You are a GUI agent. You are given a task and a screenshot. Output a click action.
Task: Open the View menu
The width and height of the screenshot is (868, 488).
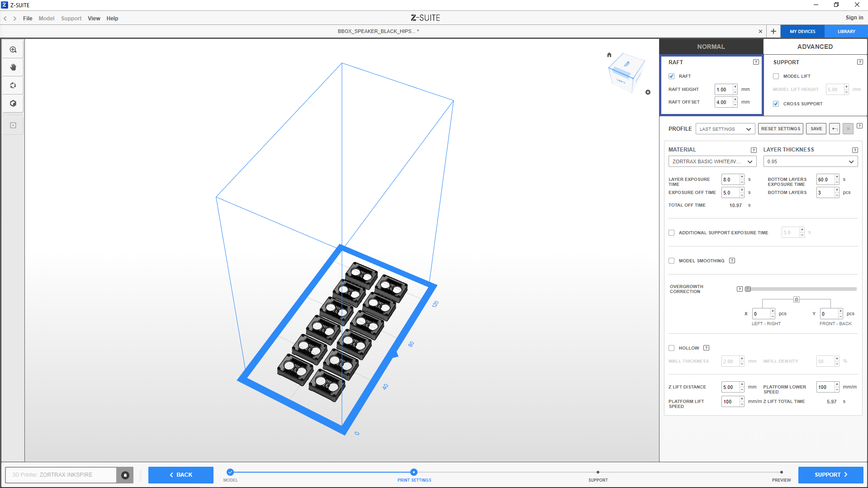click(94, 19)
